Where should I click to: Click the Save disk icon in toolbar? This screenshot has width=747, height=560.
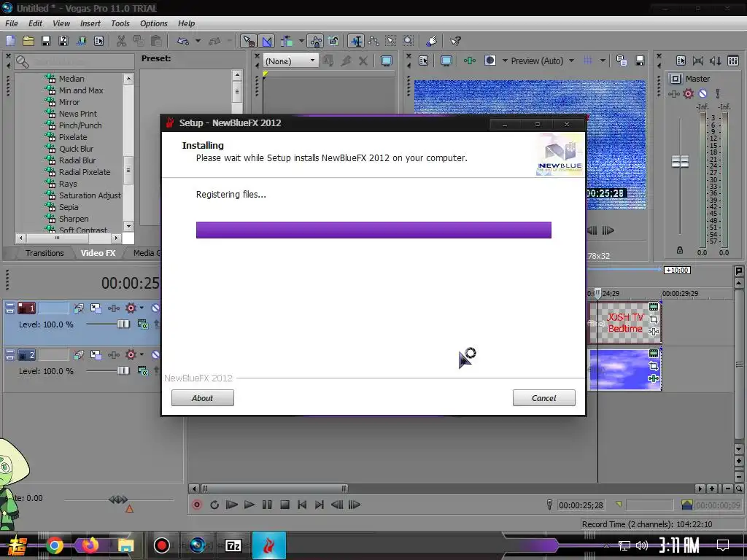pos(46,41)
